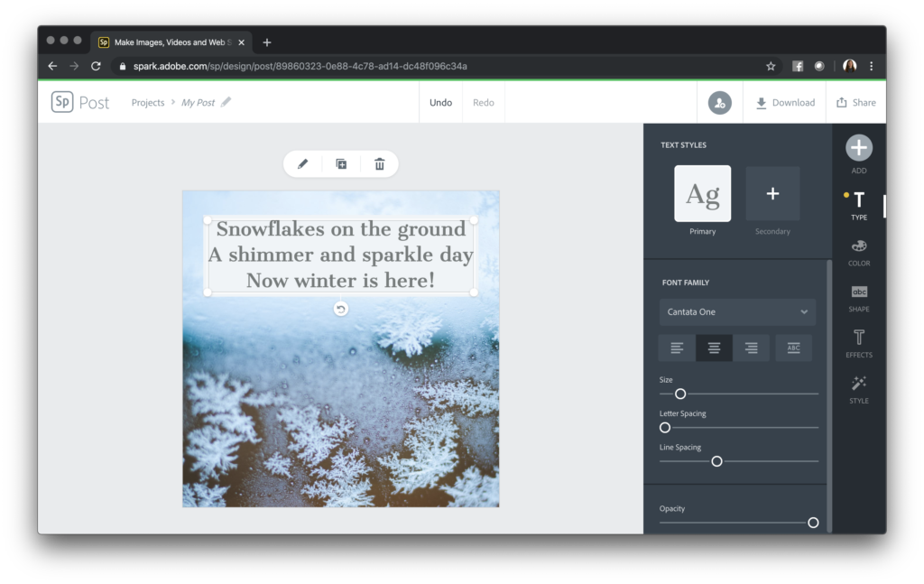Toggle left text alignment
The image size is (924, 584).
(x=677, y=348)
